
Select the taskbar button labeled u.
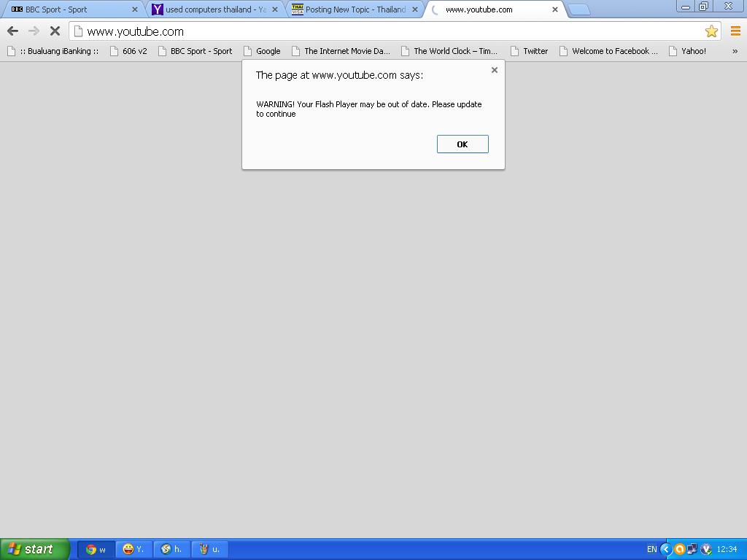(x=209, y=549)
